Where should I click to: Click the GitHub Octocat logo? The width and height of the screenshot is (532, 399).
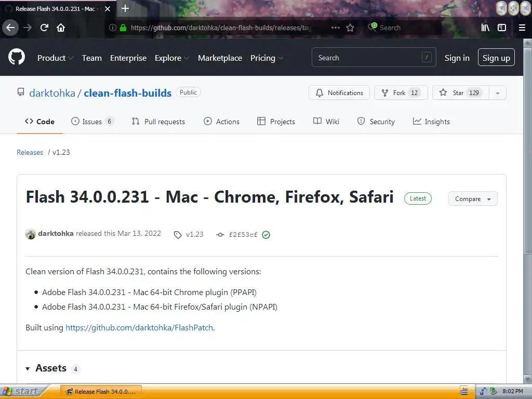click(17, 57)
